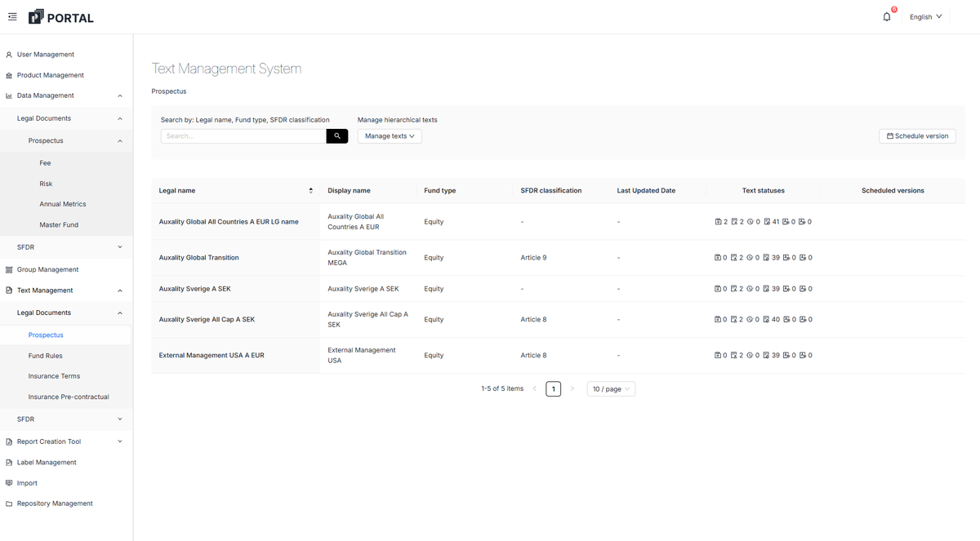This screenshot has width=980, height=541.
Task: Open the Risk menu item
Action: (46, 184)
